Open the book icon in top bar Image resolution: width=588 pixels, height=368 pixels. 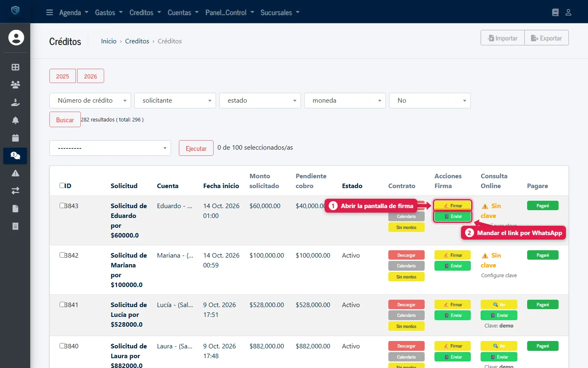[555, 12]
